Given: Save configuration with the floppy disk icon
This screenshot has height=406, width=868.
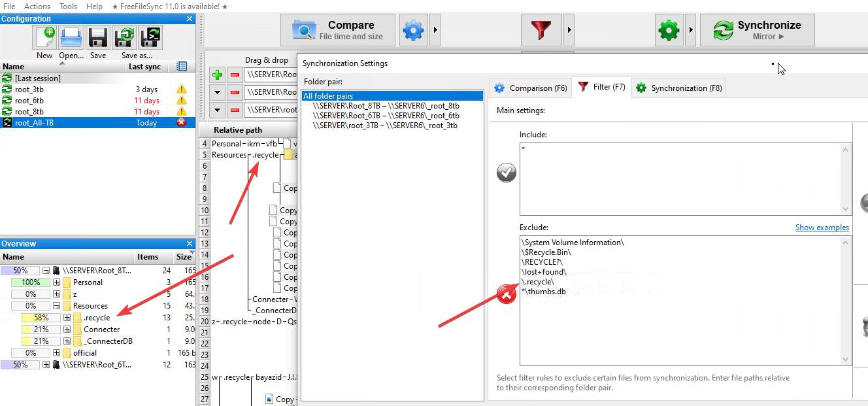Looking at the screenshot, I should coord(98,37).
